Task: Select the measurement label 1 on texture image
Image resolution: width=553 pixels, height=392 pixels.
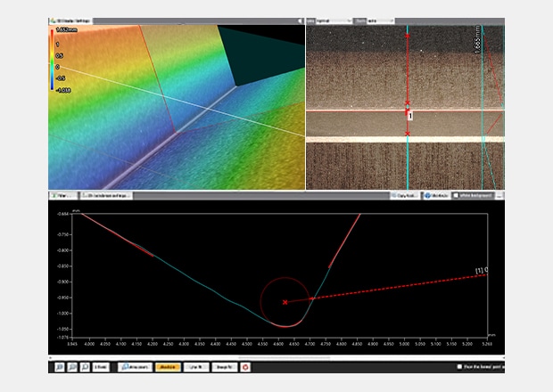Action: tap(410, 116)
